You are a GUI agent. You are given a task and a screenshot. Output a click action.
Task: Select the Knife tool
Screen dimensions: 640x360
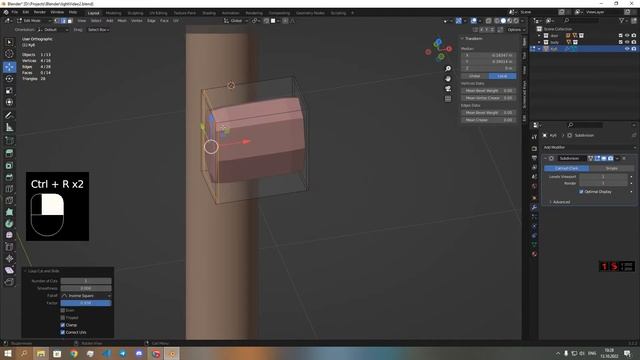(9, 200)
